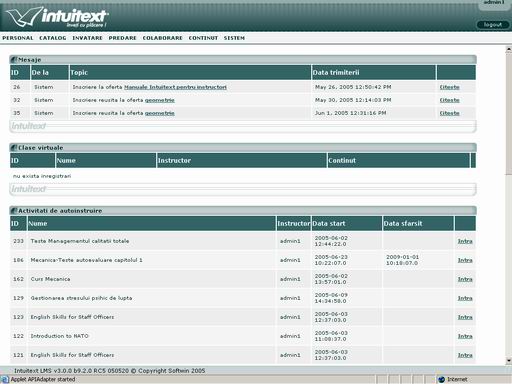Open the SISTEM menu
Image resolution: width=512 pixels, height=384 pixels.
(x=234, y=38)
